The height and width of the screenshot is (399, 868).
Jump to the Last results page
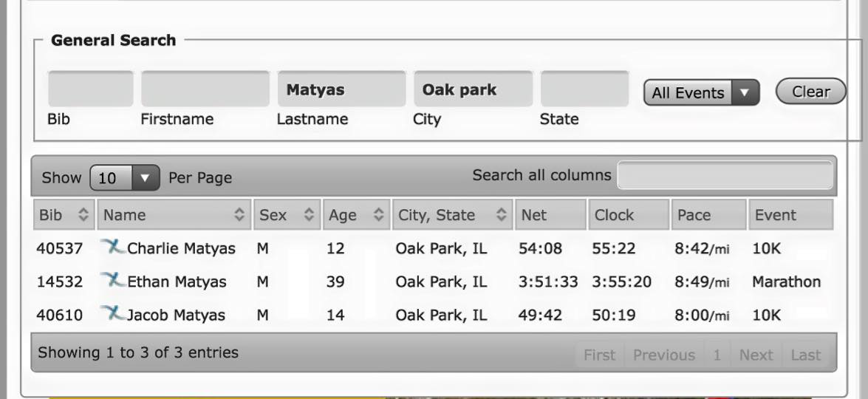(x=805, y=355)
